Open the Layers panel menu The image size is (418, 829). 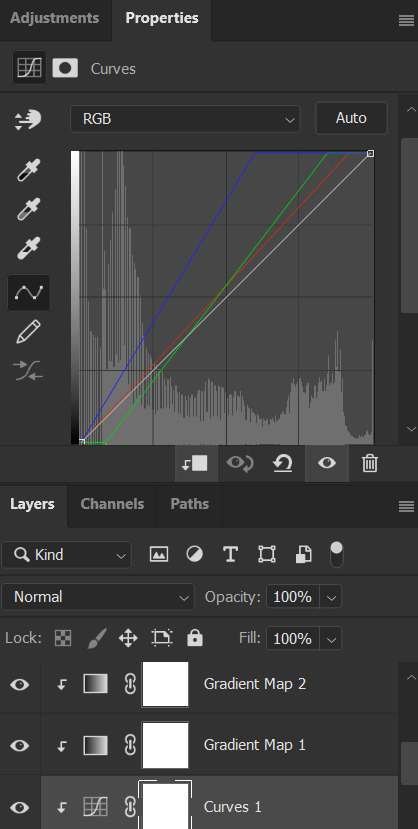[406, 506]
